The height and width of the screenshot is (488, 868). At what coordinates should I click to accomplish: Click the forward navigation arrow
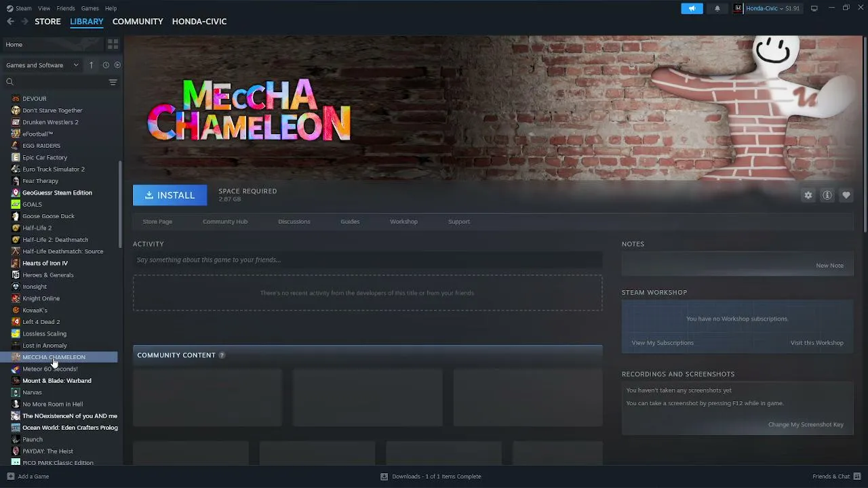click(x=24, y=22)
